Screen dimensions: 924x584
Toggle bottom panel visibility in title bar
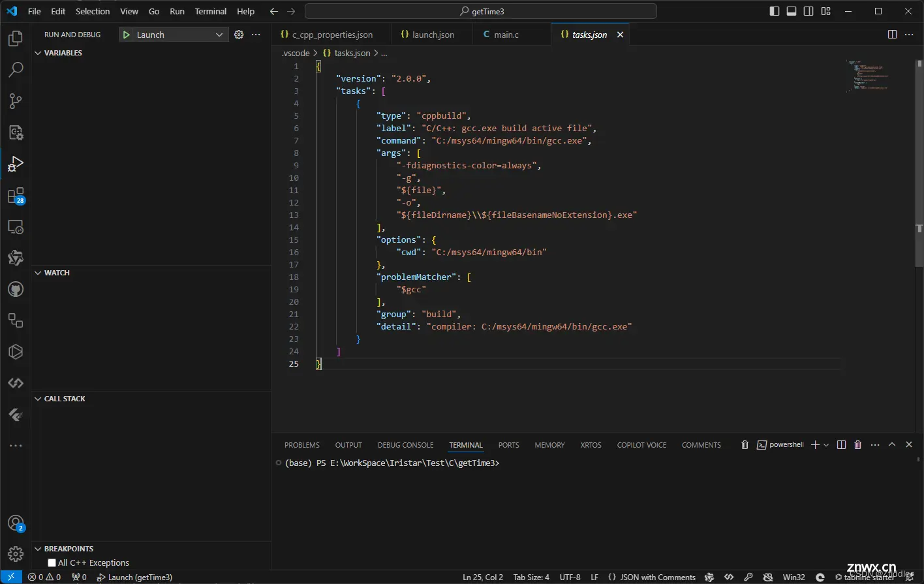[792, 11]
